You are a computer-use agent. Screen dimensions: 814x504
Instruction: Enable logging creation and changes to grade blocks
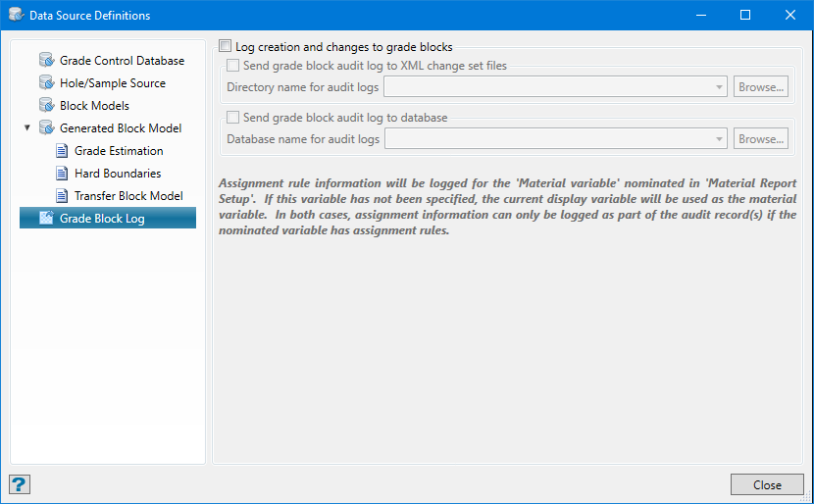[x=227, y=46]
